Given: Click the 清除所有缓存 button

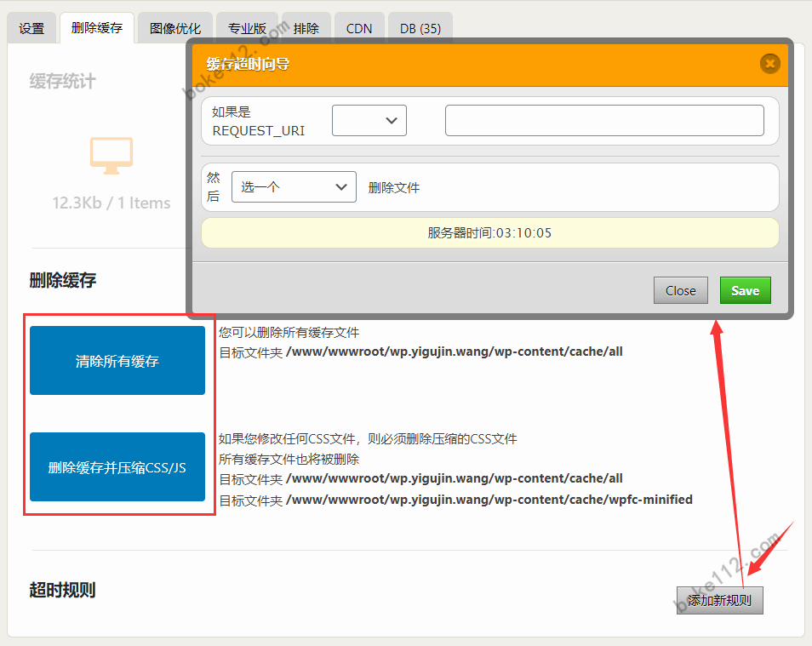Looking at the screenshot, I should coord(117,361).
